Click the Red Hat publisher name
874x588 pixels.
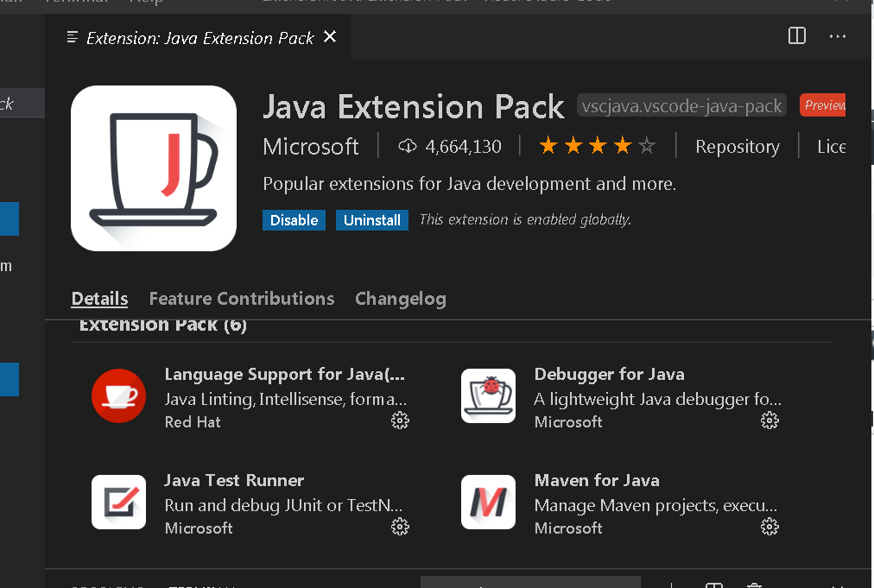click(193, 422)
